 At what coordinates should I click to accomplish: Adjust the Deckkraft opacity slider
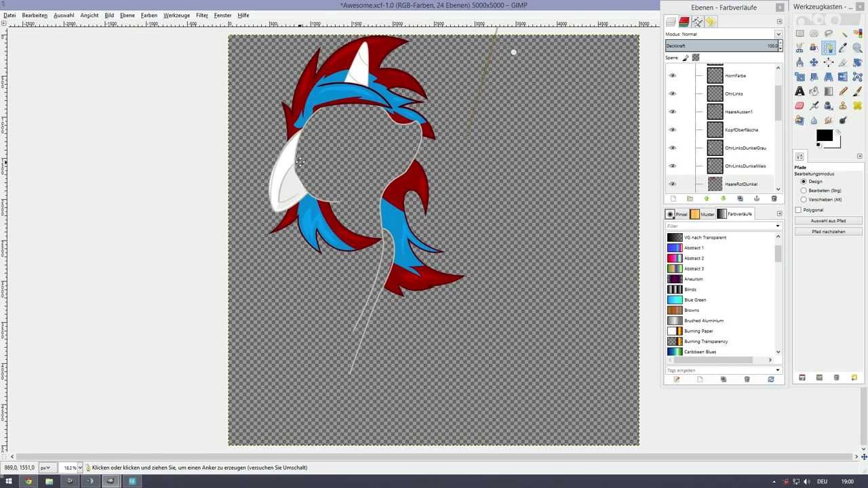point(722,46)
